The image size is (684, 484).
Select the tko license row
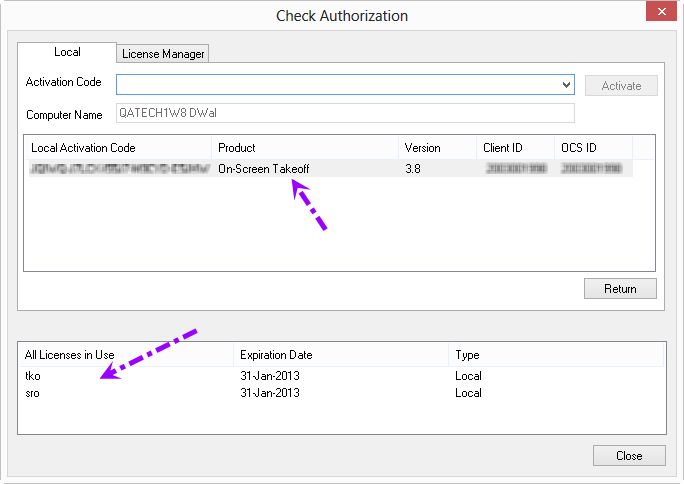[342, 376]
